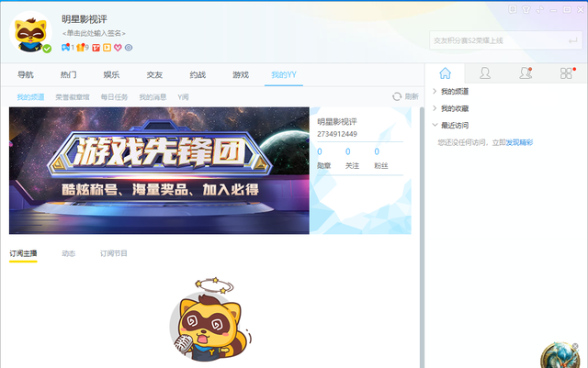This screenshot has height=368, width=588.
Task: Open the message box icon in title bar
Action: point(513,9)
